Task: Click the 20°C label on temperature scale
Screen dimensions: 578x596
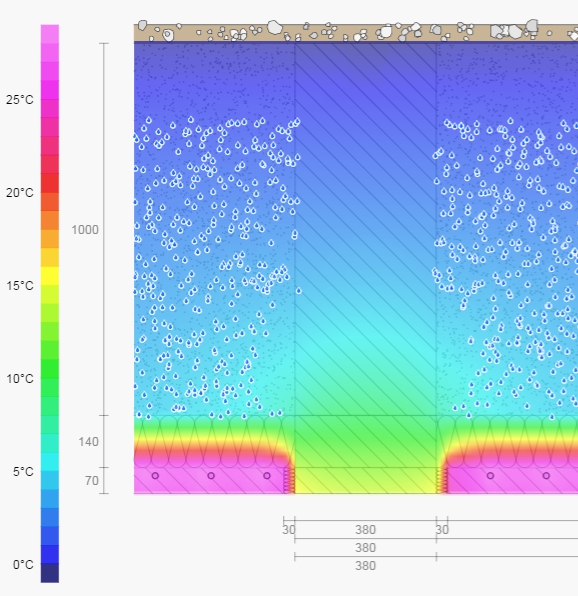Action: tap(19, 193)
